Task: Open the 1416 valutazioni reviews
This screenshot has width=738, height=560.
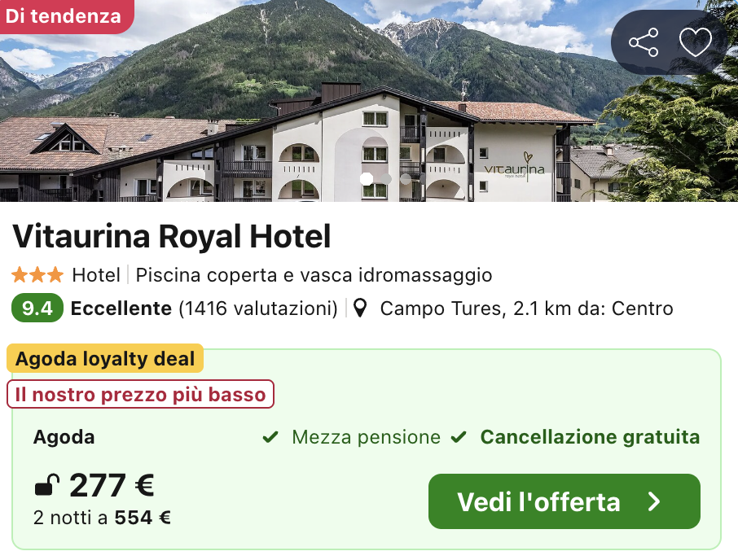Action: (257, 308)
